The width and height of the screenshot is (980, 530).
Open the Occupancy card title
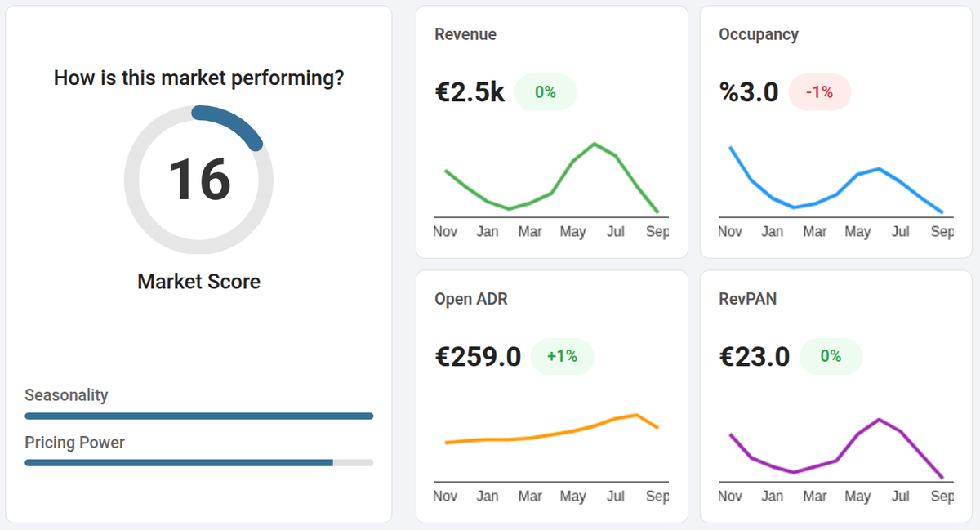(x=759, y=34)
